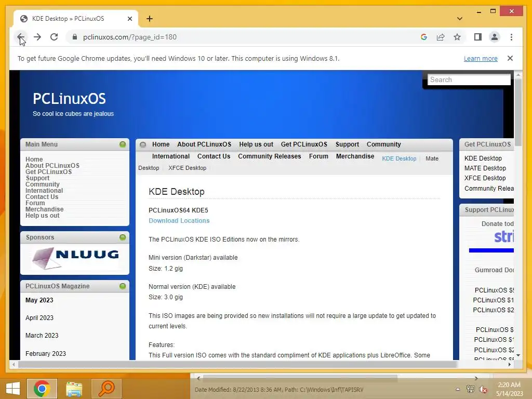The width and height of the screenshot is (532, 399).
Task: Open the March 2023 magazine issue
Action: [42, 336]
